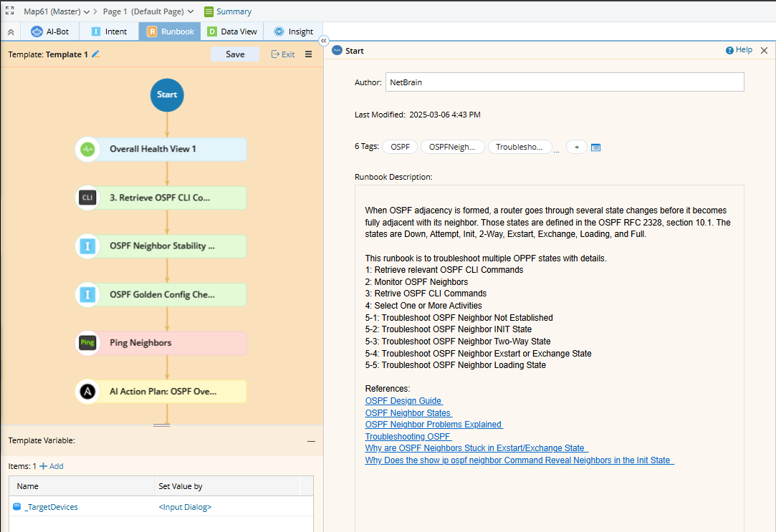The width and height of the screenshot is (776, 532).
Task: Click the _TargetDevices variable icon
Action: (16, 507)
